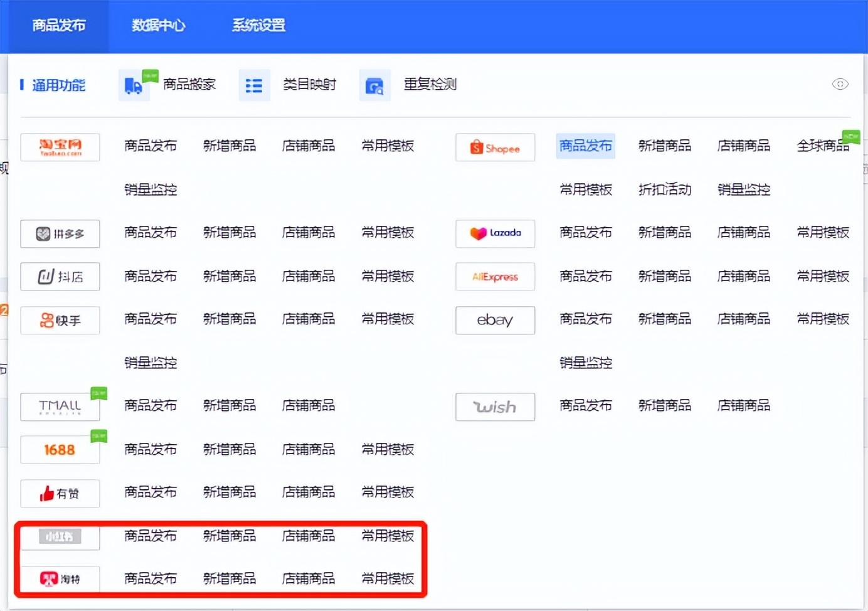
Task: Open AliExpress 新增商品 link
Action: tap(665, 276)
